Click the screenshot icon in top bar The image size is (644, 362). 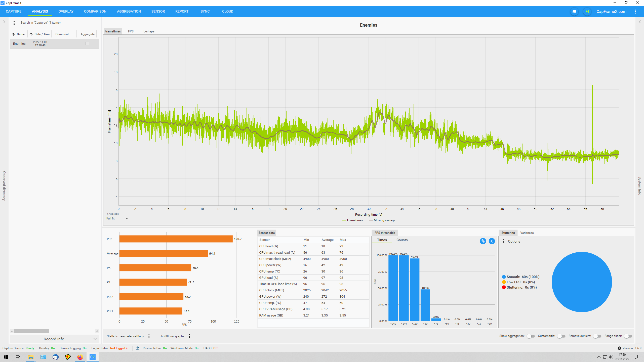[x=574, y=12]
